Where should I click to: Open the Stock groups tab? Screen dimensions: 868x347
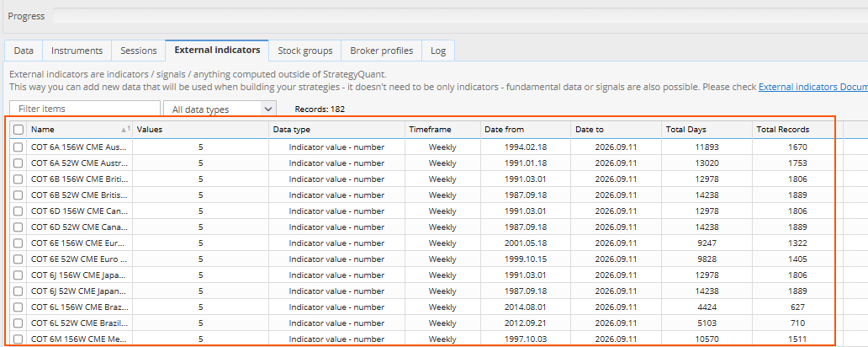(305, 51)
